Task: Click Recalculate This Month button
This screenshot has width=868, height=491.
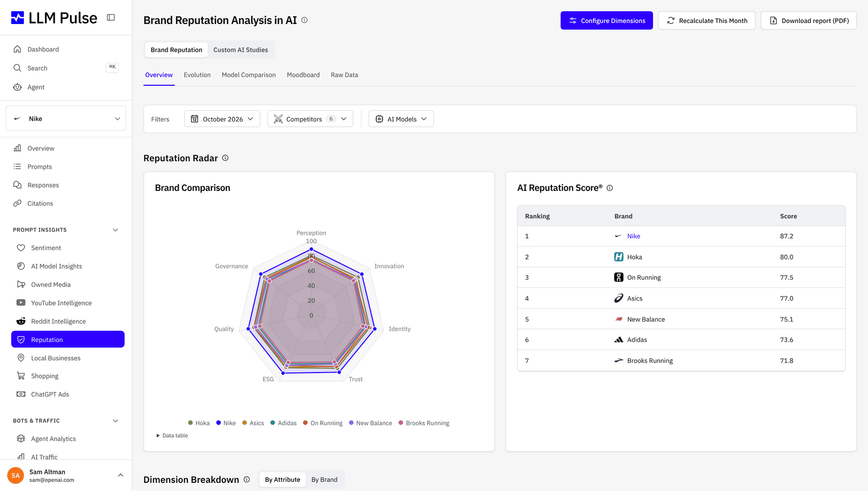Action: [707, 20]
